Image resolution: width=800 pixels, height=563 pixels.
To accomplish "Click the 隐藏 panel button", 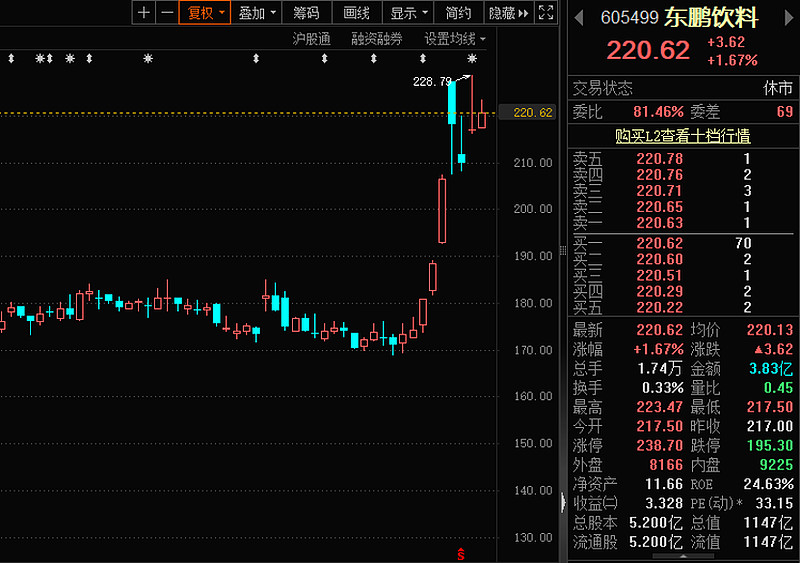I will 508,13.
